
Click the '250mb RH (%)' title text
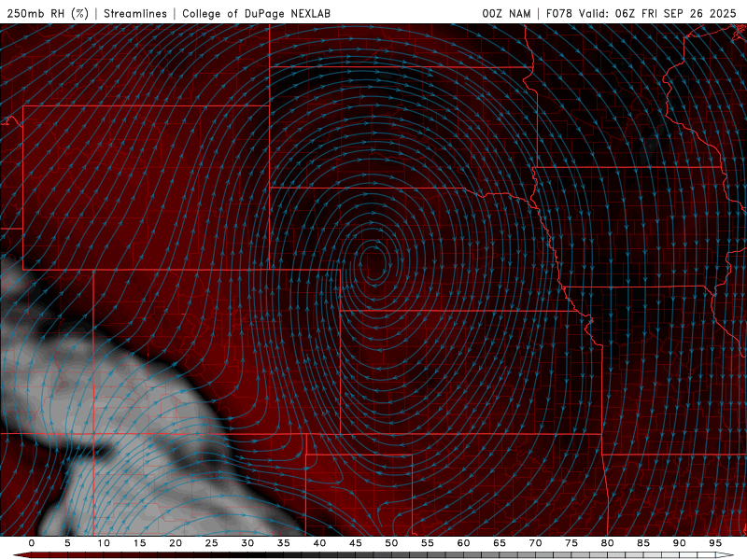click(48, 13)
